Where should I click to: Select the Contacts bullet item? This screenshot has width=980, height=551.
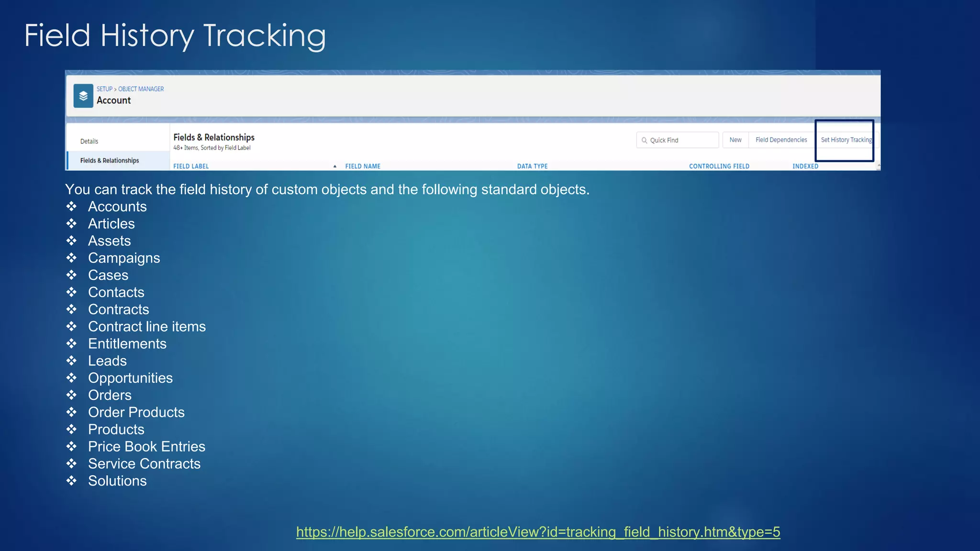[116, 292]
